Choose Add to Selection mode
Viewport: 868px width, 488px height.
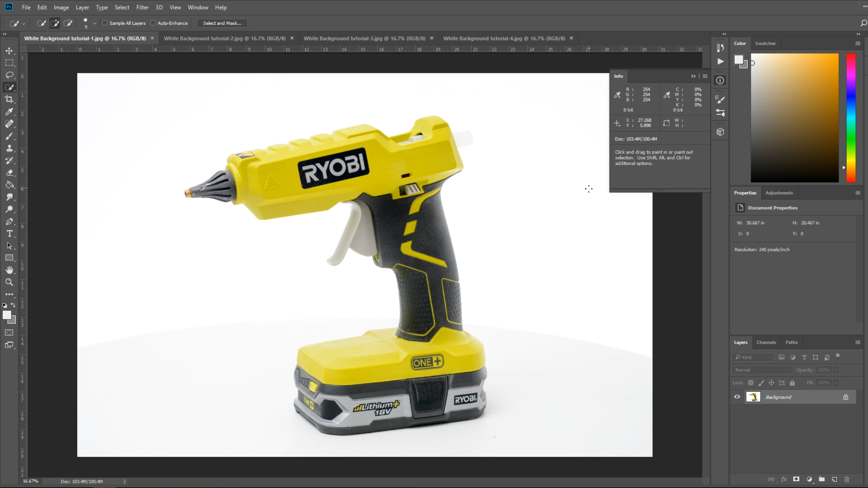(x=55, y=23)
